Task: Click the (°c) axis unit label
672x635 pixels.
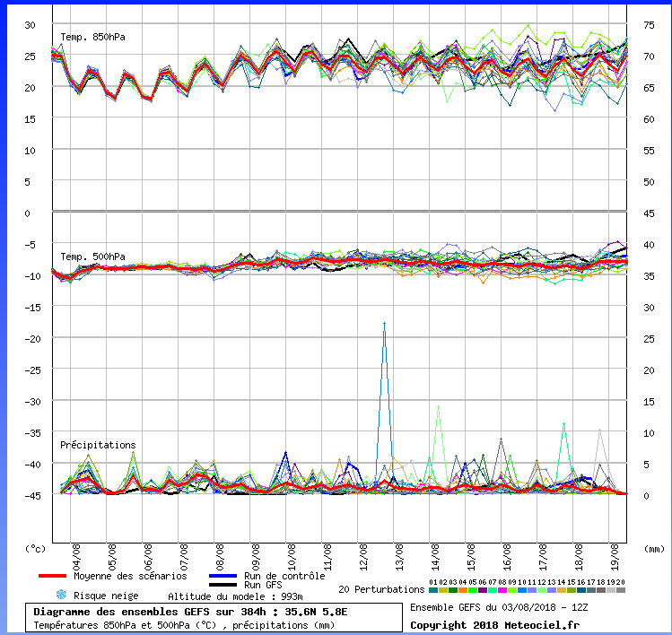Action: pyautogui.click(x=36, y=548)
